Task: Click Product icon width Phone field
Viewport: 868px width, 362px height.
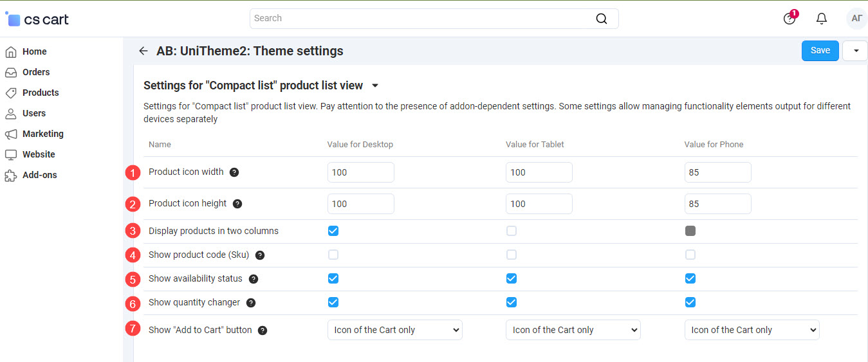Action: 718,172
